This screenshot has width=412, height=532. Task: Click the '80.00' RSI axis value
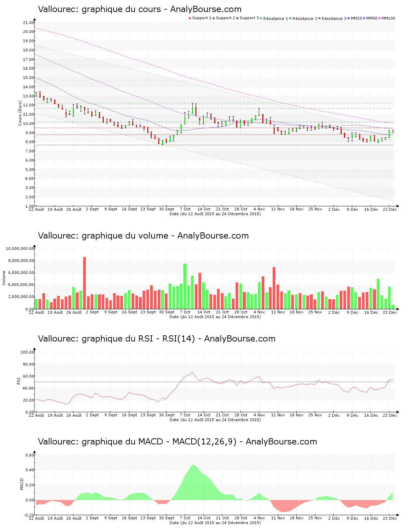tap(28, 364)
